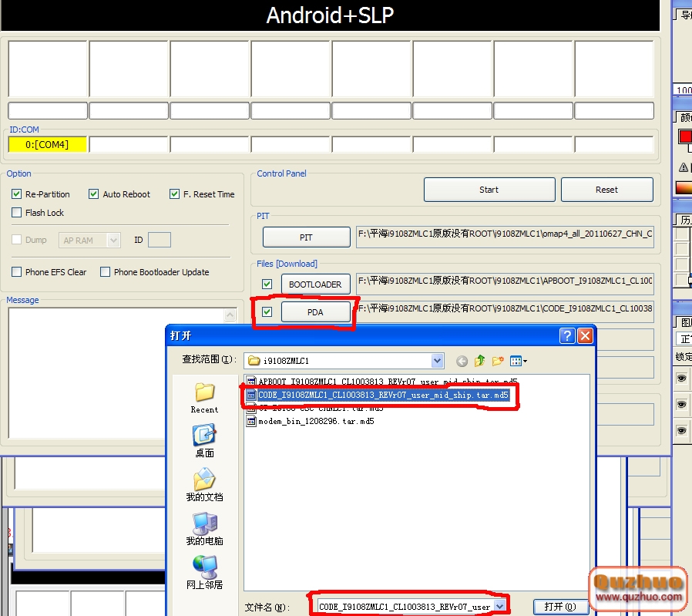The height and width of the screenshot is (616, 692).
Task: Click the Message box scroll up arrow
Action: pyautogui.click(x=230, y=315)
